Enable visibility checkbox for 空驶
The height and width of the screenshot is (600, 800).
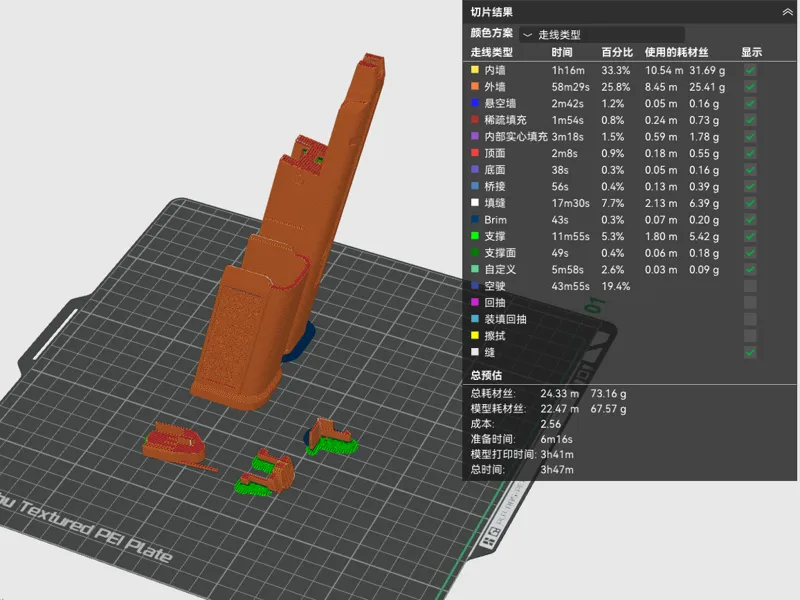(x=750, y=286)
